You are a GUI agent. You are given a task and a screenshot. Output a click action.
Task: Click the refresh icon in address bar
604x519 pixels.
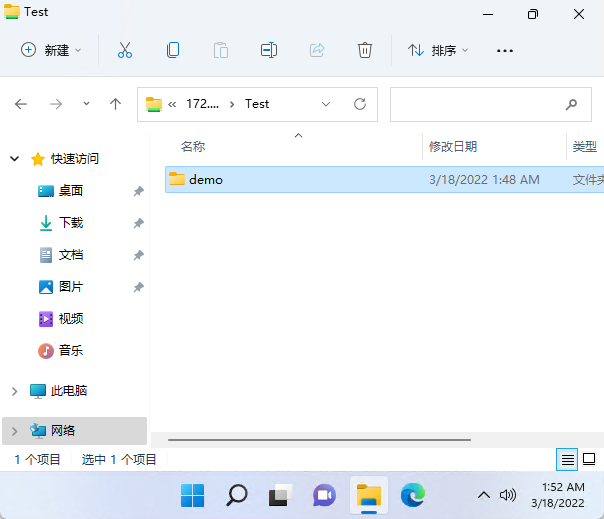tap(360, 104)
